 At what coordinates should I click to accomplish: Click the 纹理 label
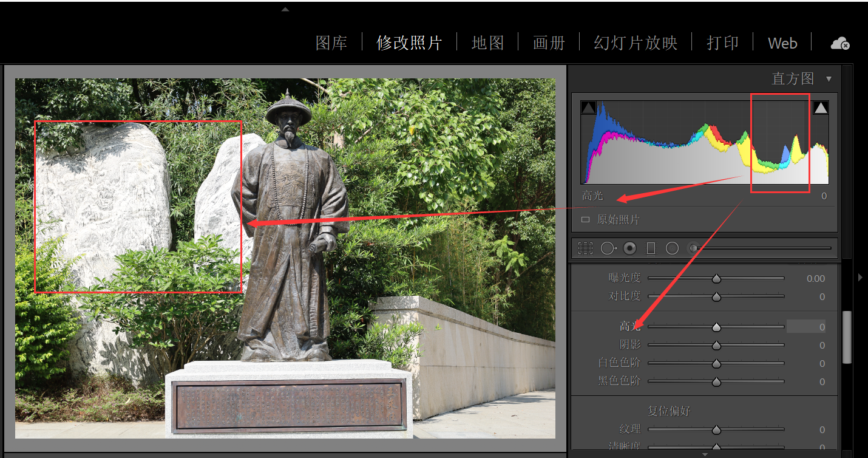click(x=630, y=429)
